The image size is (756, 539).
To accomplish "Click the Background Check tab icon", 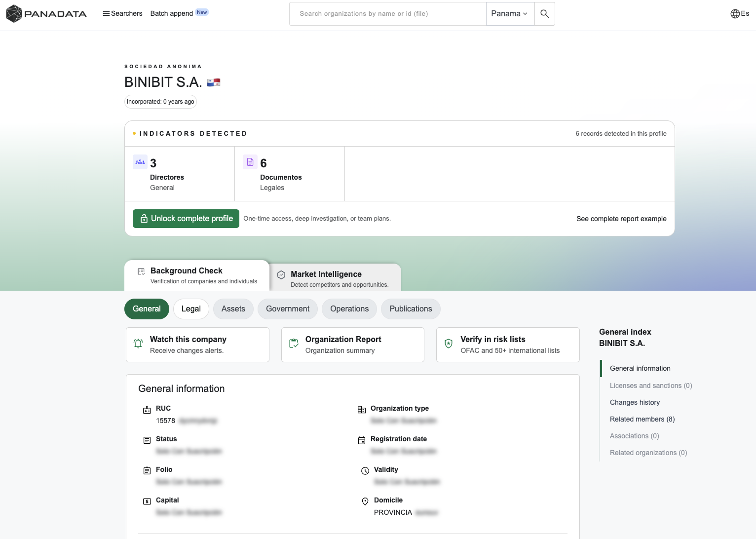I will 141,271.
